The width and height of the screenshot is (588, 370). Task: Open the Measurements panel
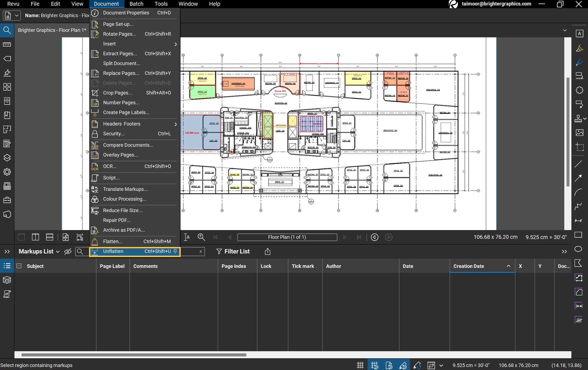point(7,44)
